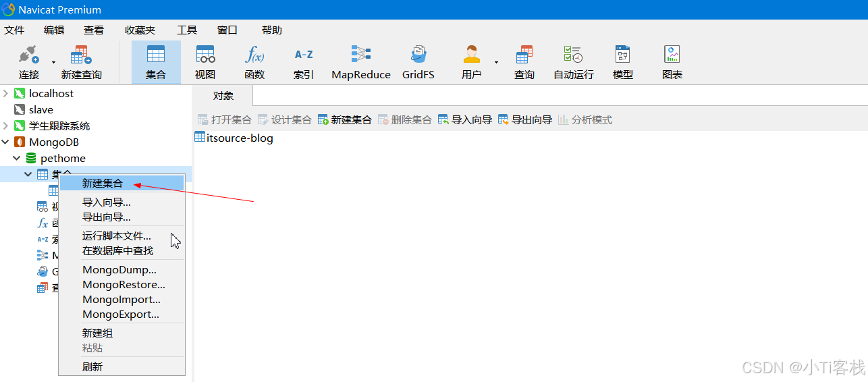Screen dimensions: 868x382
Task: Click 导入向导 in the object toolbar
Action: click(x=464, y=119)
